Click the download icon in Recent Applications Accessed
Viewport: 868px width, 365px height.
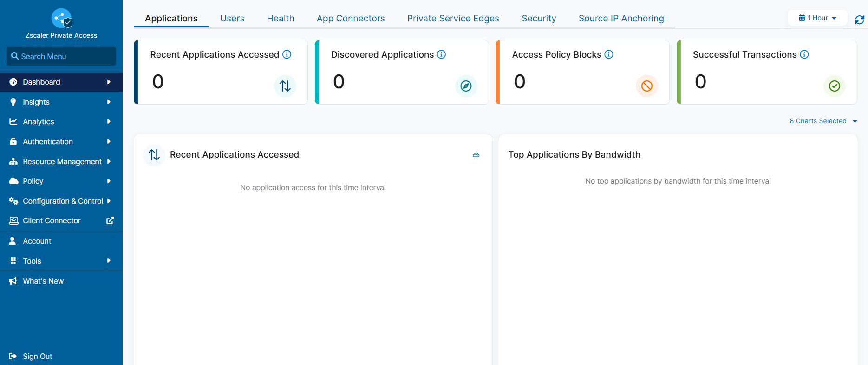tap(476, 154)
